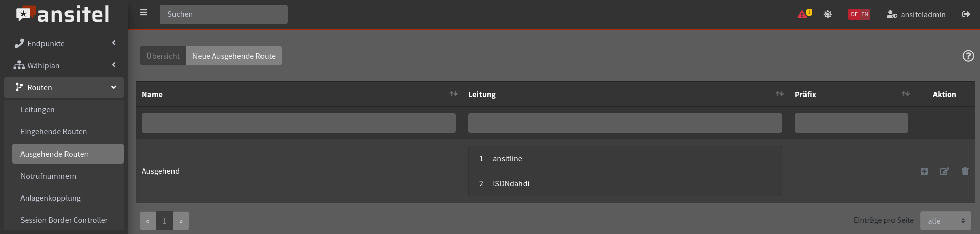Click the hamburger menu icon
This screenshot has height=234, width=980.
pyautogui.click(x=144, y=13)
